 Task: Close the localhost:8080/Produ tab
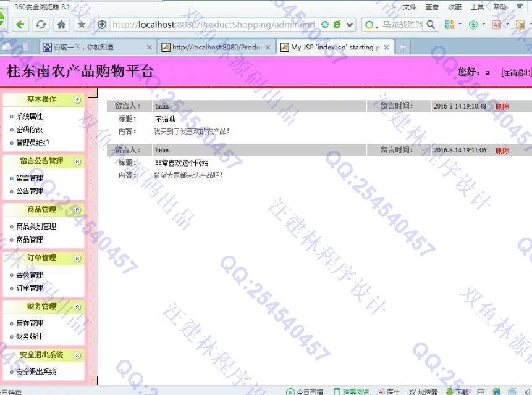(x=268, y=48)
